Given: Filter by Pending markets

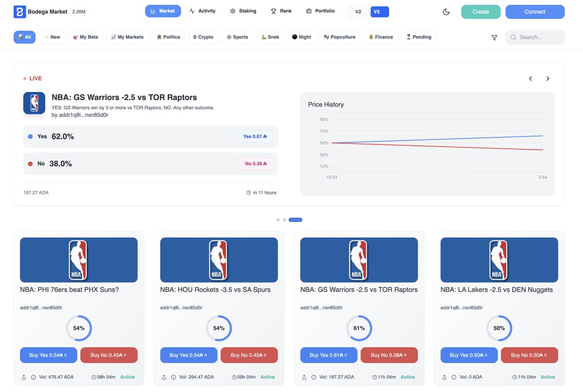Looking at the screenshot, I should [x=419, y=37].
